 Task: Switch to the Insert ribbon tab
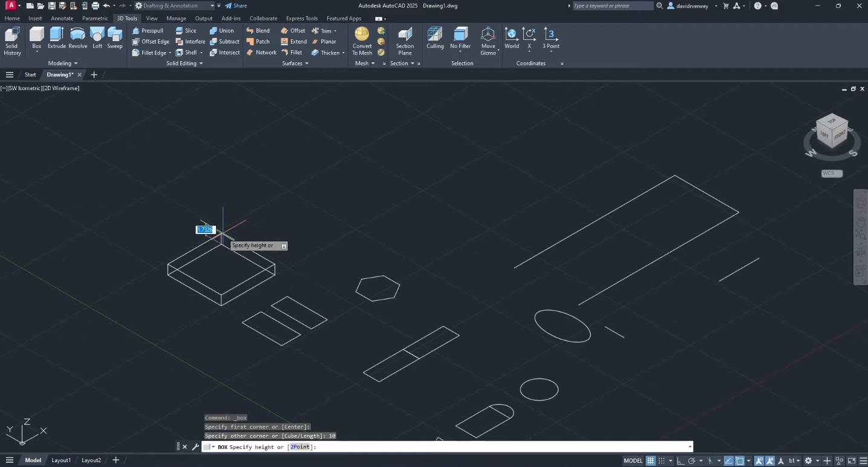[35, 18]
